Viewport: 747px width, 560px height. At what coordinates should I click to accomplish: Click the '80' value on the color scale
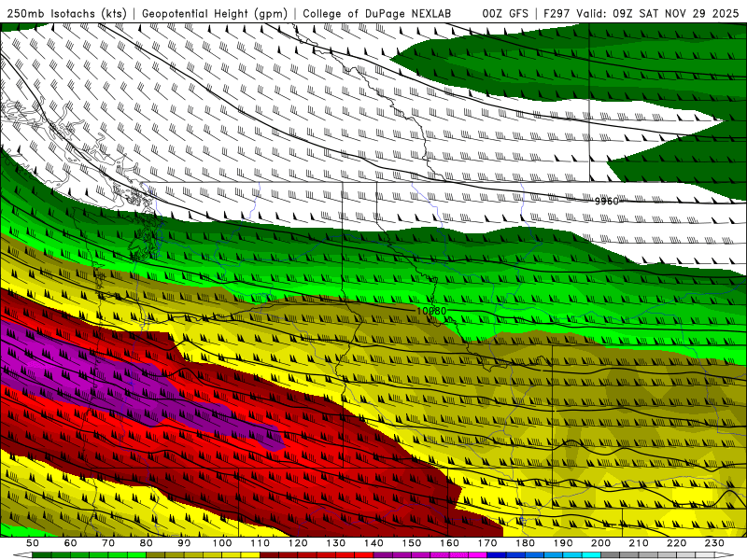pyautogui.click(x=147, y=543)
